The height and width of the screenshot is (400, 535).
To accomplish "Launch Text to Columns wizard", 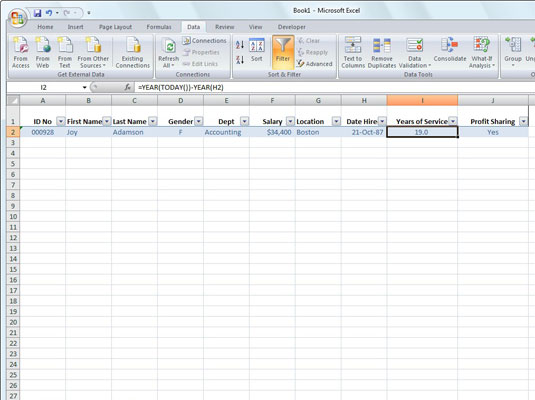I will [x=353, y=53].
